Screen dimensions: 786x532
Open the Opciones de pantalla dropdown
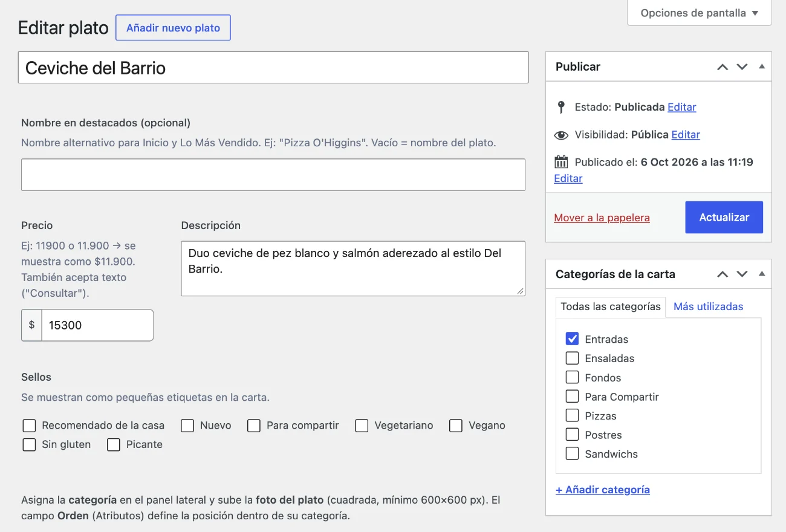(x=700, y=13)
